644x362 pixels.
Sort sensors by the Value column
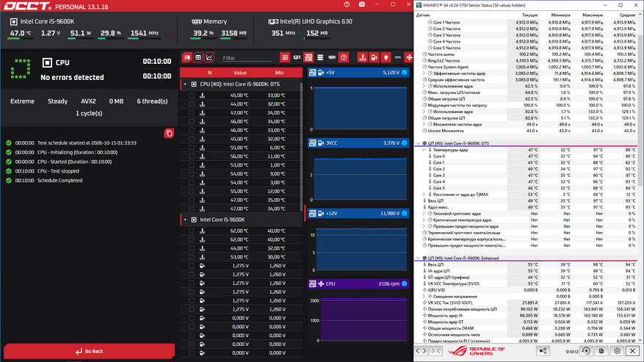click(240, 73)
